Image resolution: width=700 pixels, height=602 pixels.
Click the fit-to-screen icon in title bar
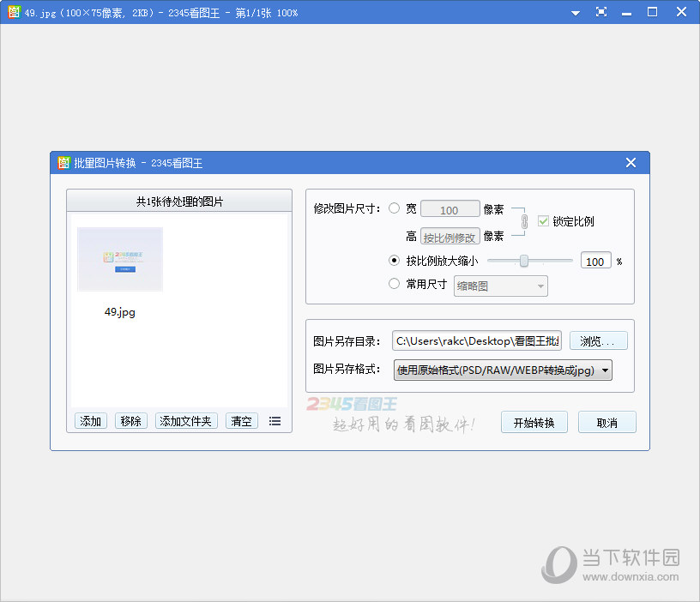pos(601,12)
